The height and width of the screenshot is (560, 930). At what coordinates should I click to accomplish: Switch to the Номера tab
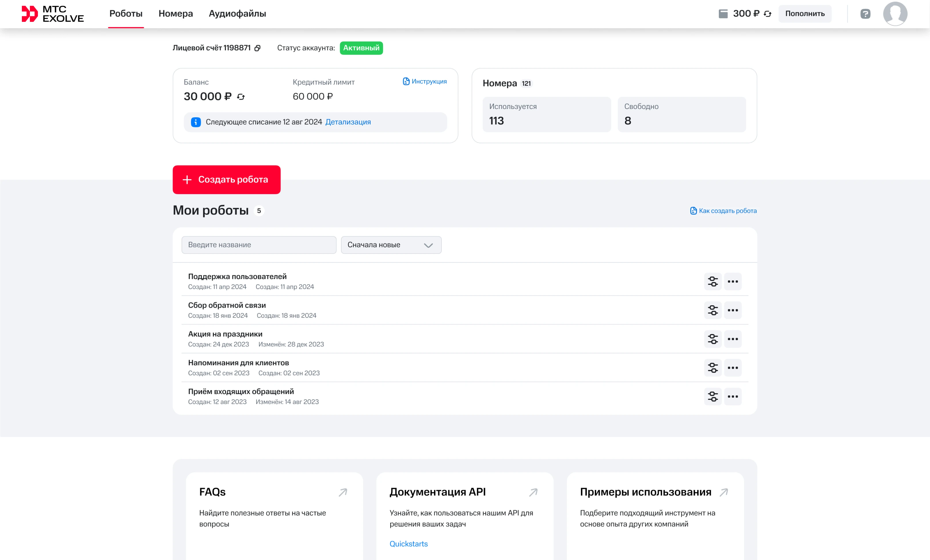176,14
